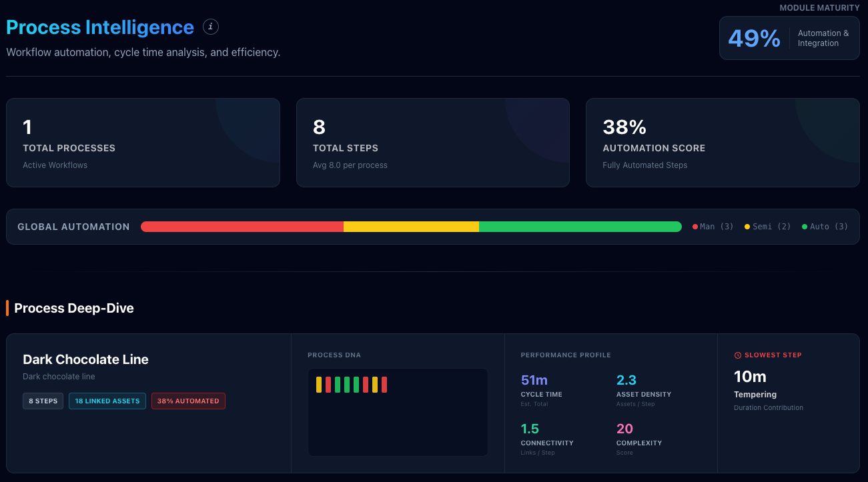Switch to the 18 Linked Assets view
Image resolution: width=868 pixels, height=482 pixels.
[x=107, y=401]
